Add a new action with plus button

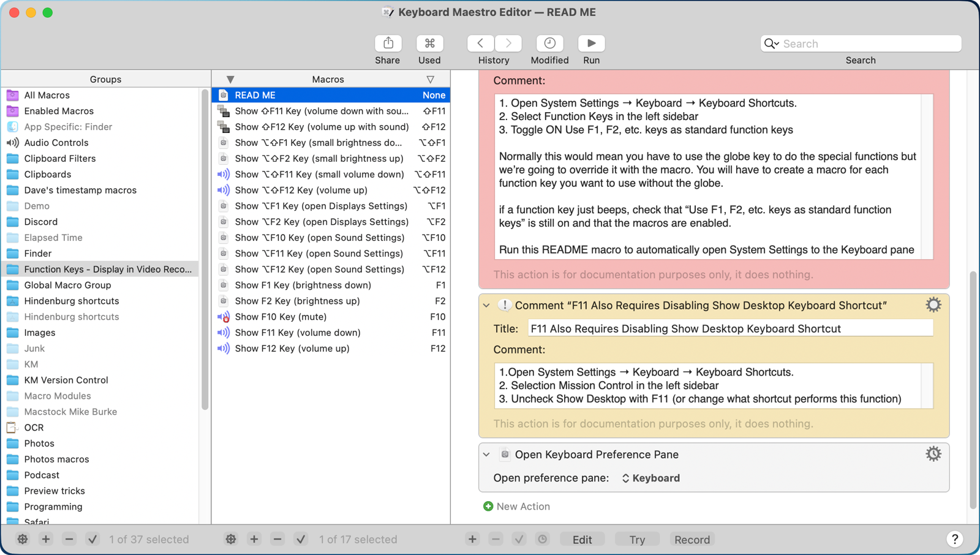click(x=472, y=539)
